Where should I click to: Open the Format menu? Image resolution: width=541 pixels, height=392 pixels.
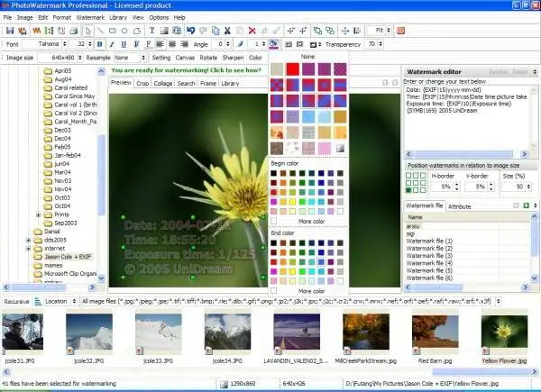61,18
